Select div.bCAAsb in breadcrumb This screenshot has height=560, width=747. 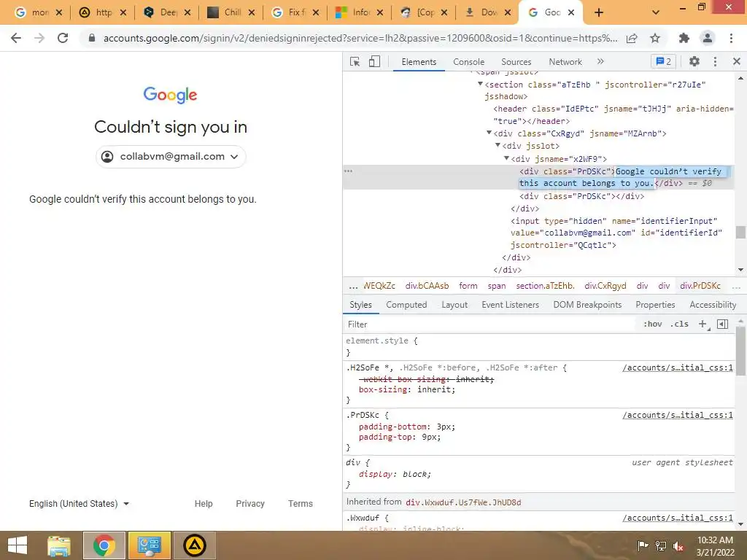tap(427, 286)
